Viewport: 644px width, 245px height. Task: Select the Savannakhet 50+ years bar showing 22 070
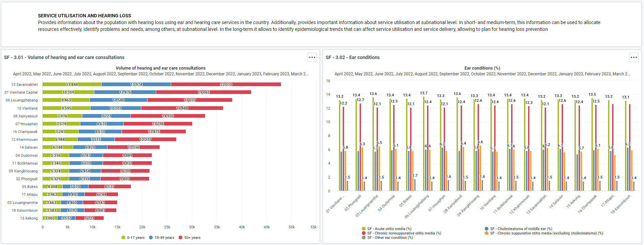tap(226, 84)
